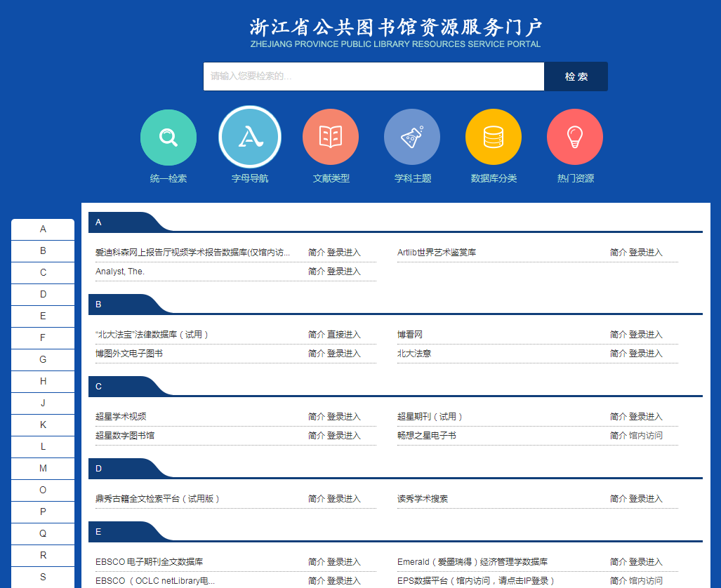Jump to letter O in sidebar
Image resolution: width=721 pixels, height=588 pixels.
(43, 490)
